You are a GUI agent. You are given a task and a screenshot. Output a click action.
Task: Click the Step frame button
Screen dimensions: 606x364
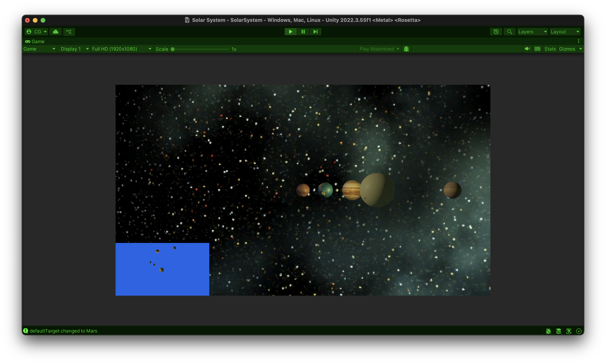tap(315, 32)
